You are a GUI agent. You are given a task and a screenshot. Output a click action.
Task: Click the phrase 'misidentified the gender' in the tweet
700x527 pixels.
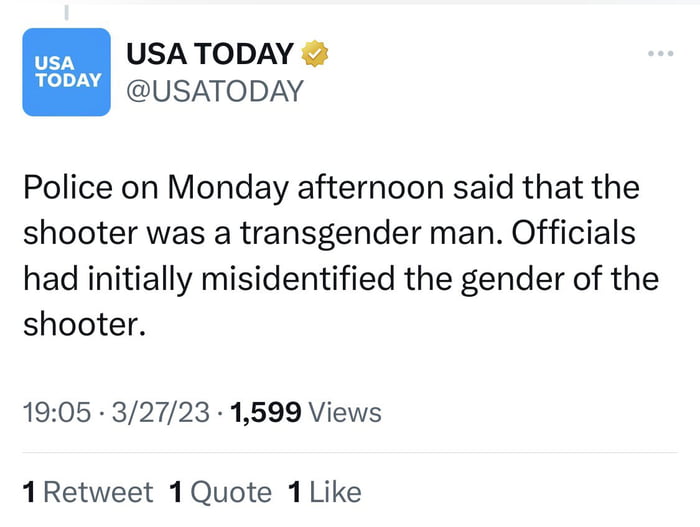pos(348,277)
